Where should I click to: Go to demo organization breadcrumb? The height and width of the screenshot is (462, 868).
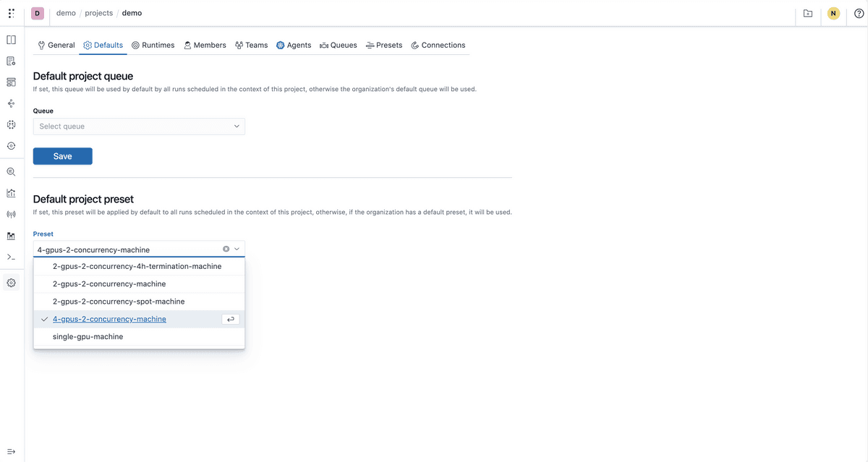[x=66, y=13]
